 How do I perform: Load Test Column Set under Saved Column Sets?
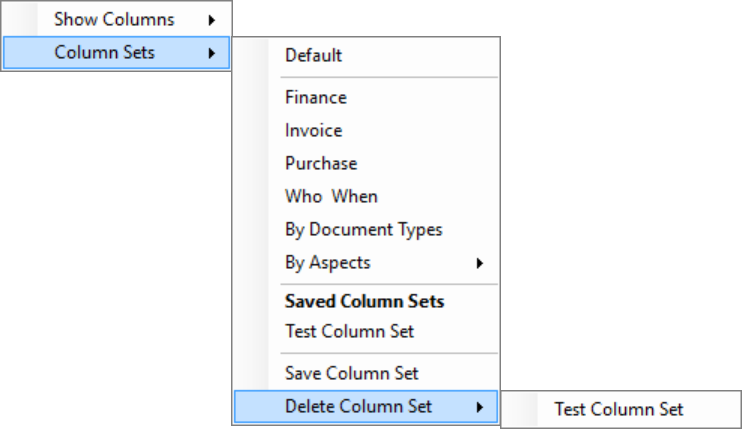click(x=349, y=331)
